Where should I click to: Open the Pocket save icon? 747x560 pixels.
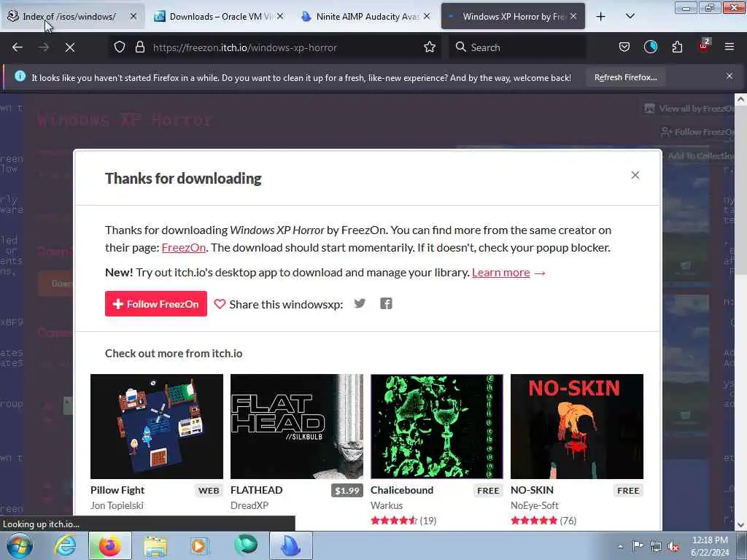tap(624, 47)
